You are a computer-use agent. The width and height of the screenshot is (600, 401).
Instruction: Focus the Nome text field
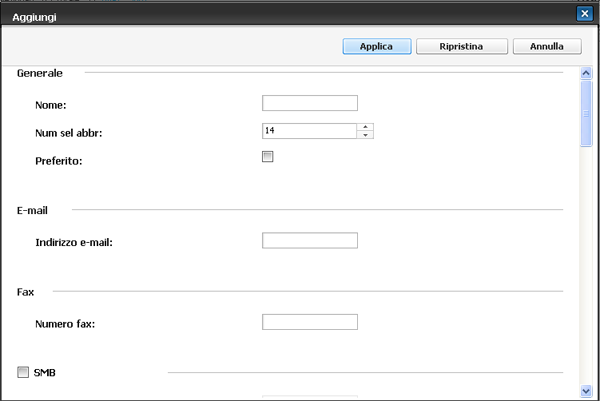309,103
